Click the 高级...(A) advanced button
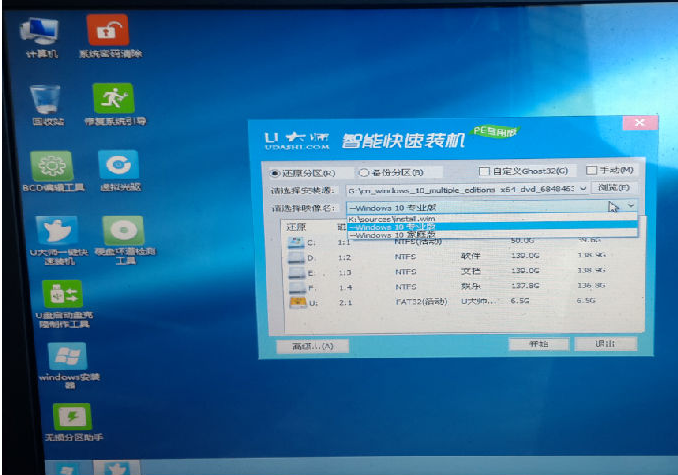The image size is (678, 475). coord(313,346)
